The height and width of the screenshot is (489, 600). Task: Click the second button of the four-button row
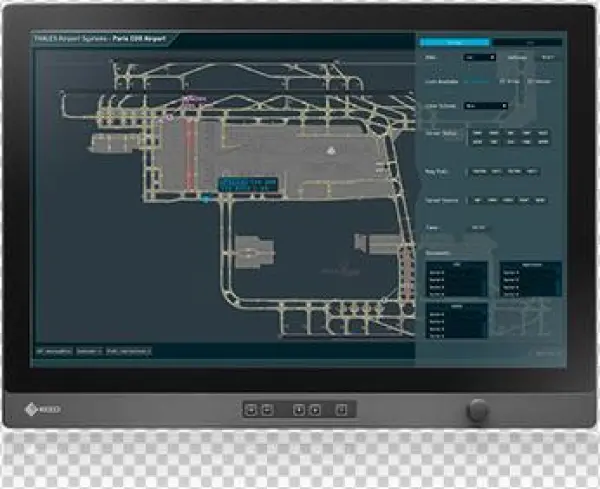coord(496,171)
